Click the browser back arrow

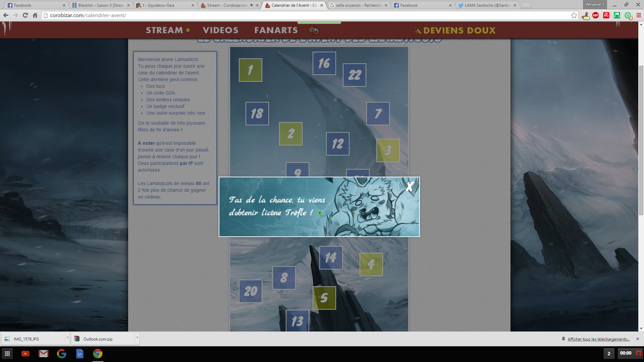[6, 15]
